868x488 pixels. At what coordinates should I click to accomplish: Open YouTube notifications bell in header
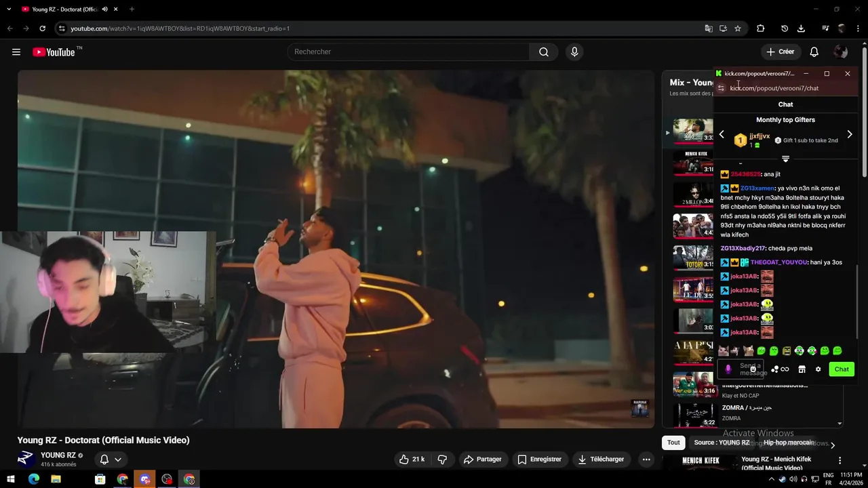point(814,52)
